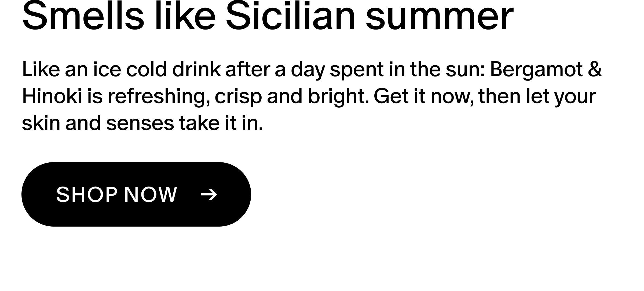The width and height of the screenshot is (644, 291).
Task: Click the line 'skin and senses take it in.'
Action: [142, 123]
